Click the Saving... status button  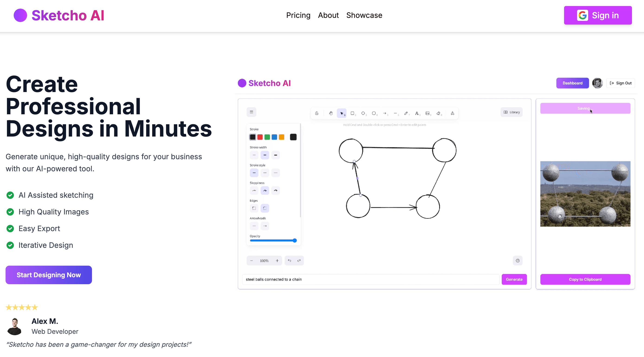coord(585,108)
